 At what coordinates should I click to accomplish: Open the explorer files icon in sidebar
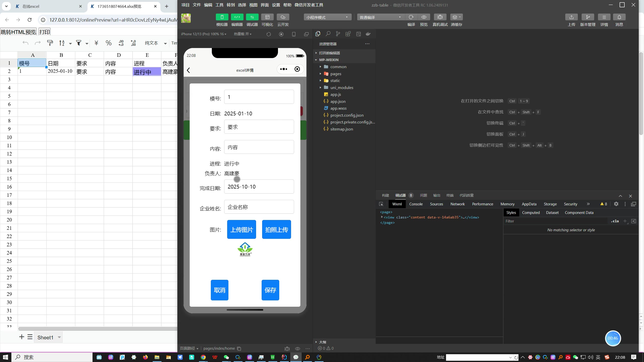tap(318, 34)
